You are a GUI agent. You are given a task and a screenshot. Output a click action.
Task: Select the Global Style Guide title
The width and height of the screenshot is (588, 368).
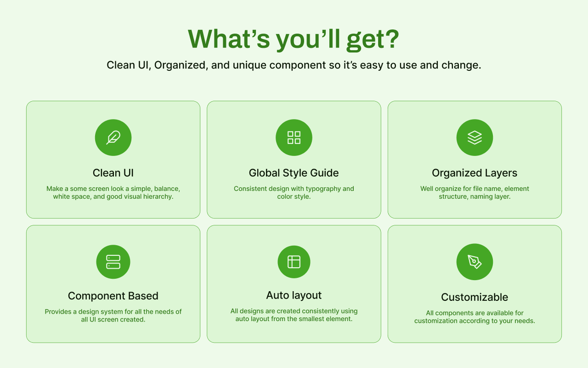click(x=294, y=173)
